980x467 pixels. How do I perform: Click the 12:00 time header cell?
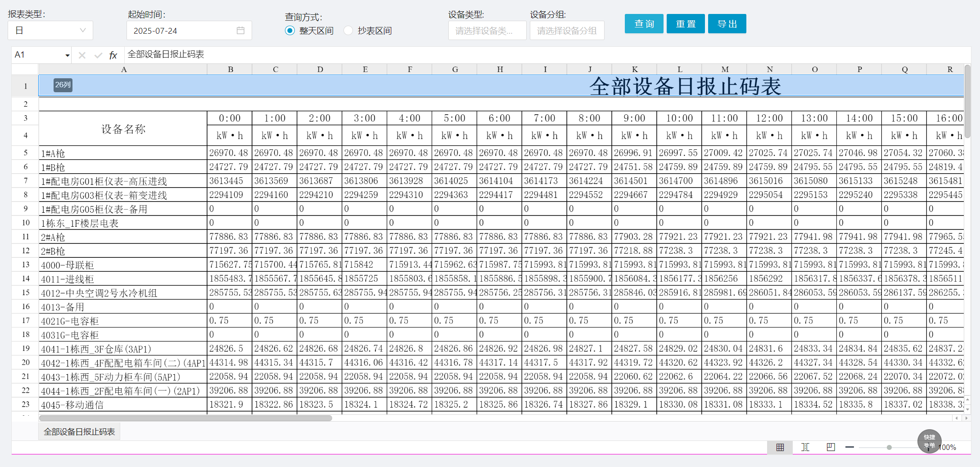pyautogui.click(x=769, y=118)
